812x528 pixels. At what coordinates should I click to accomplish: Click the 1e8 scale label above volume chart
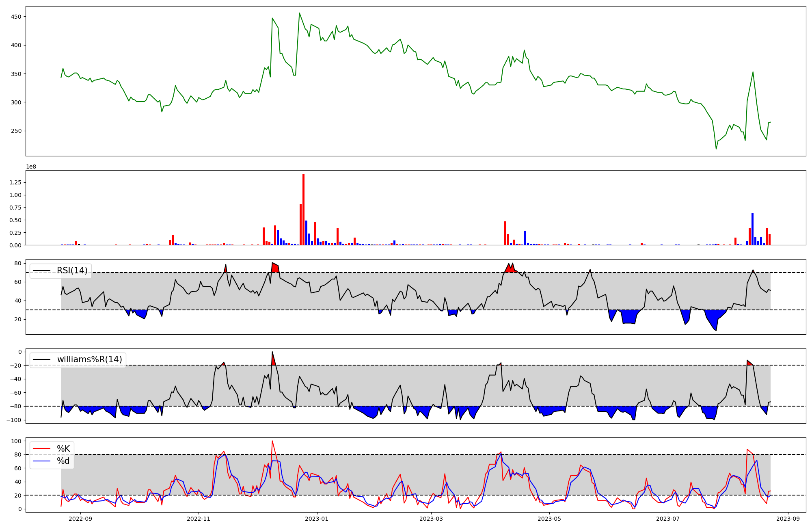[31, 167]
